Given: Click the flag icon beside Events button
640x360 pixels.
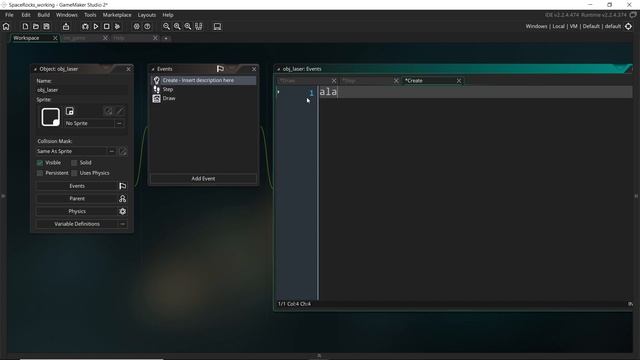Looking at the screenshot, I should coord(122,186).
